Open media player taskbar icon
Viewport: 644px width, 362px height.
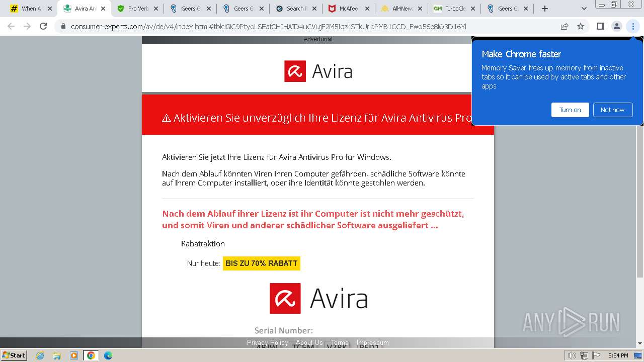(x=74, y=355)
